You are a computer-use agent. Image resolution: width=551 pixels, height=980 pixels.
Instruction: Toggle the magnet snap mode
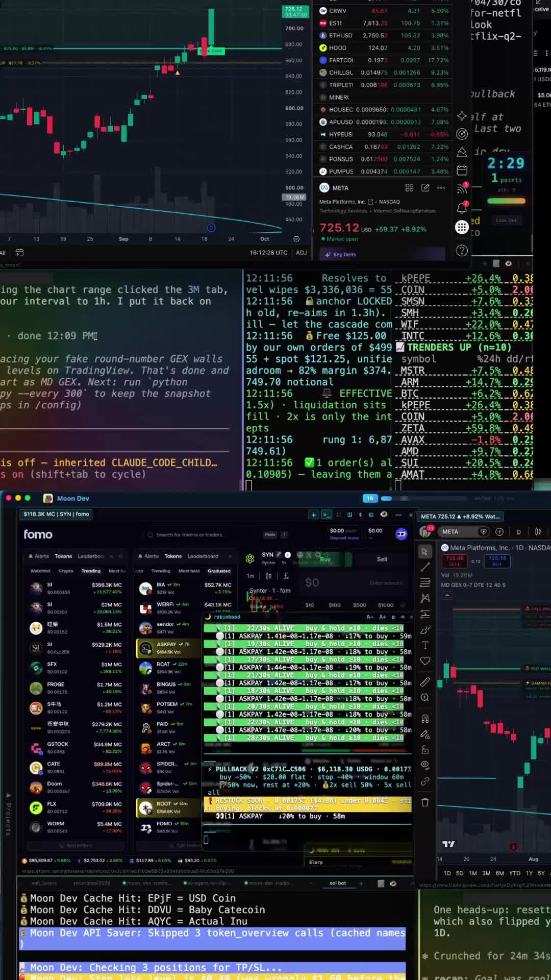click(x=424, y=719)
